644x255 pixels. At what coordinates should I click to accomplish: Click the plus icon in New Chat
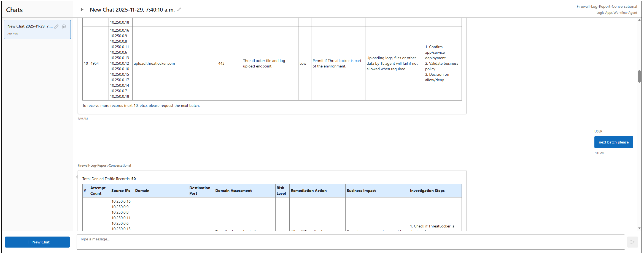[x=28, y=242]
